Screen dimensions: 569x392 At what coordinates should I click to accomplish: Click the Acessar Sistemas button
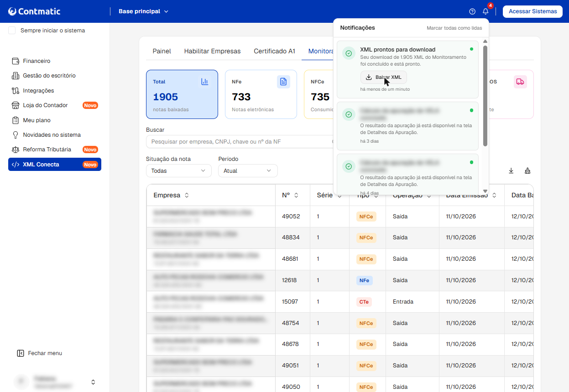coord(532,11)
